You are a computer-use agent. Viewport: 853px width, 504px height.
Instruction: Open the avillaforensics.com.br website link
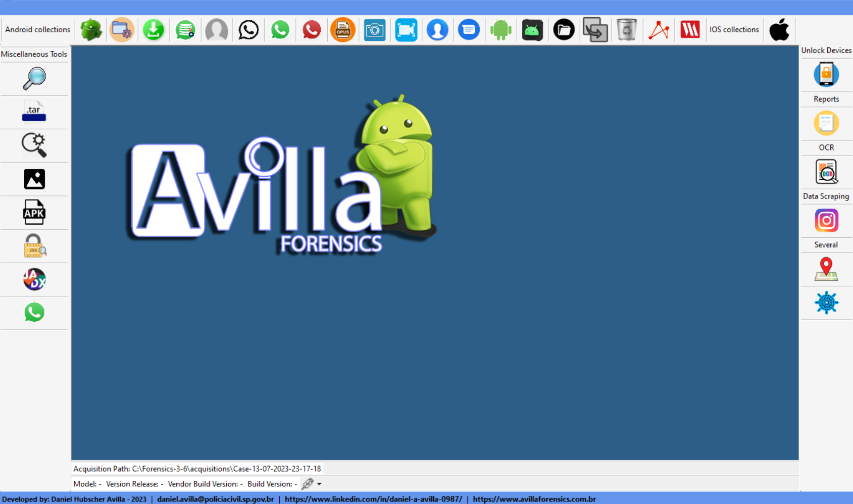tap(534, 499)
